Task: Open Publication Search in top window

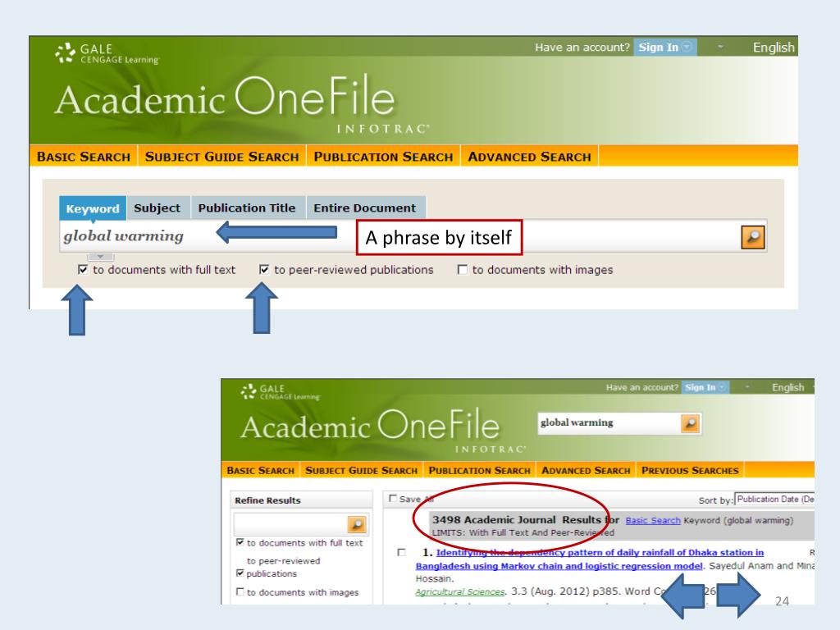Action: [x=384, y=157]
